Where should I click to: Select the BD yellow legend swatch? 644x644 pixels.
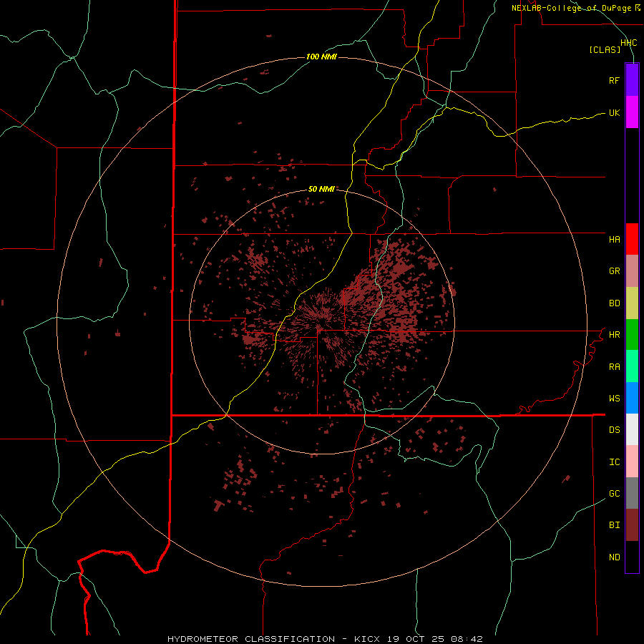(x=632, y=303)
